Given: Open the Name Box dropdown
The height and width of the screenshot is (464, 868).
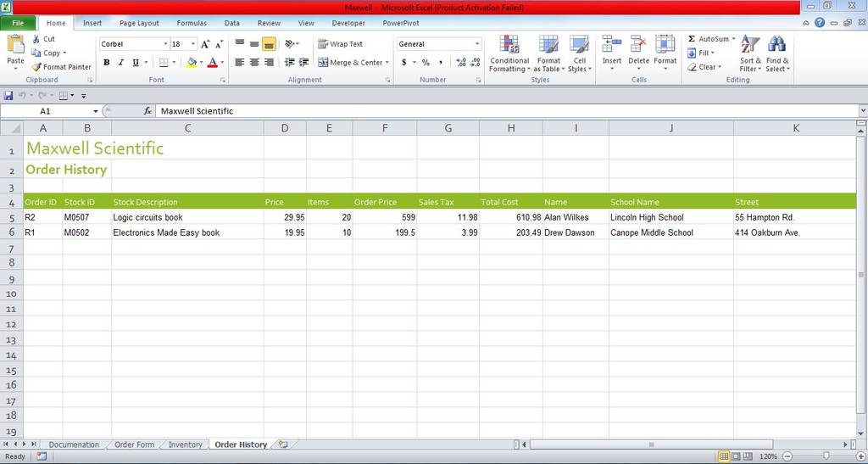Looking at the screenshot, I should pos(95,111).
